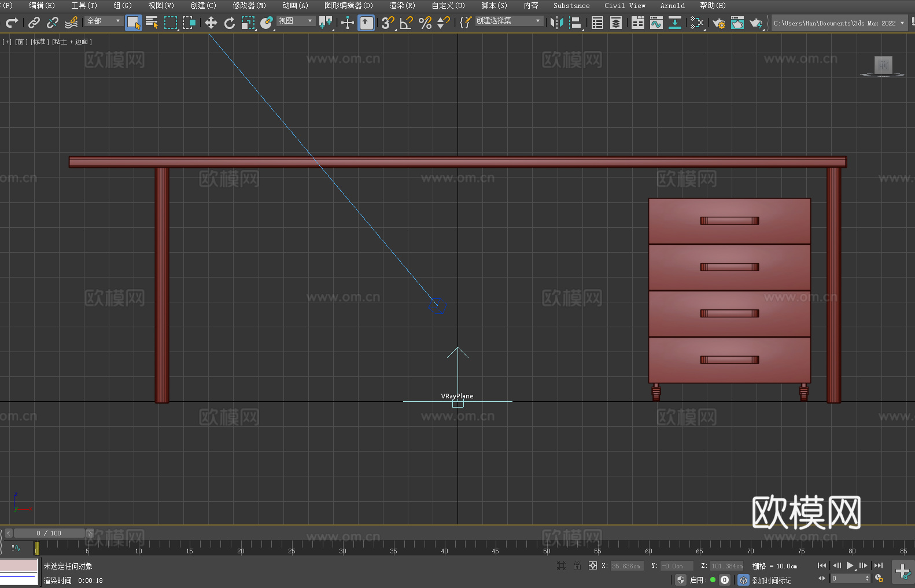This screenshot has width=915, height=588.
Task: Open the Rendered Frame Window icon
Action: coord(737,23)
